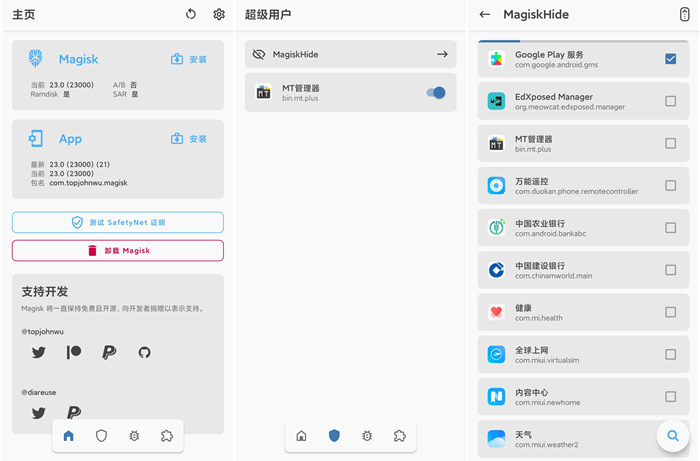Open modules puzzle tab in superuser navbar
The image size is (700, 461).
(400, 436)
